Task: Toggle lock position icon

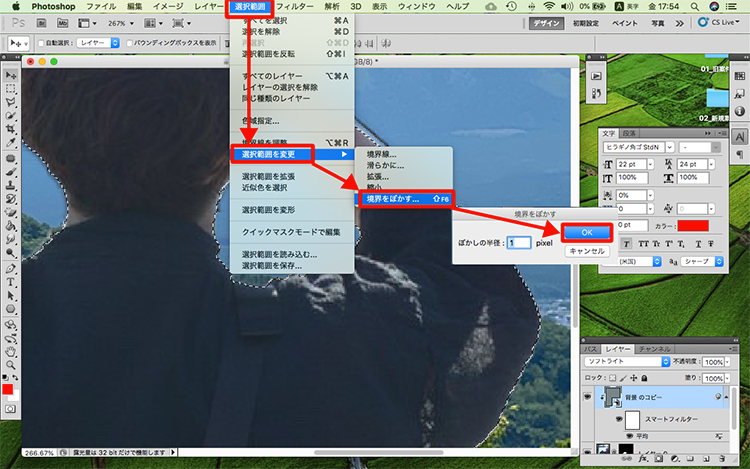Action: pos(634,378)
